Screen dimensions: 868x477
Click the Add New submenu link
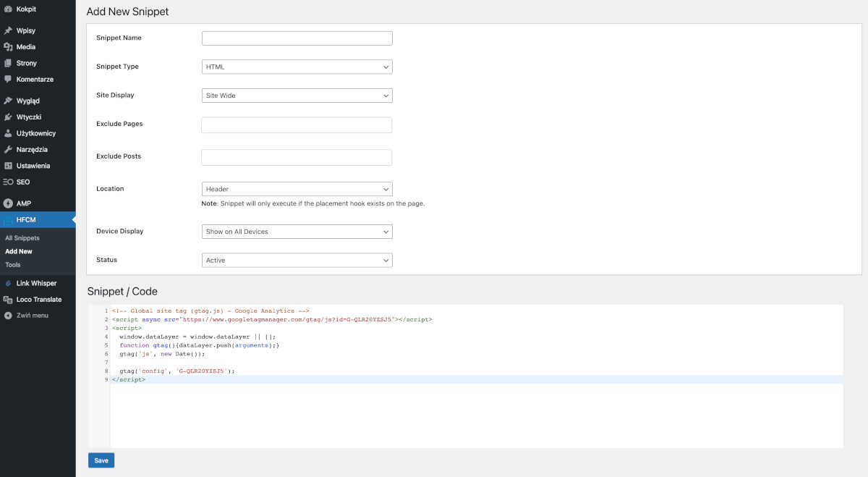coord(19,251)
